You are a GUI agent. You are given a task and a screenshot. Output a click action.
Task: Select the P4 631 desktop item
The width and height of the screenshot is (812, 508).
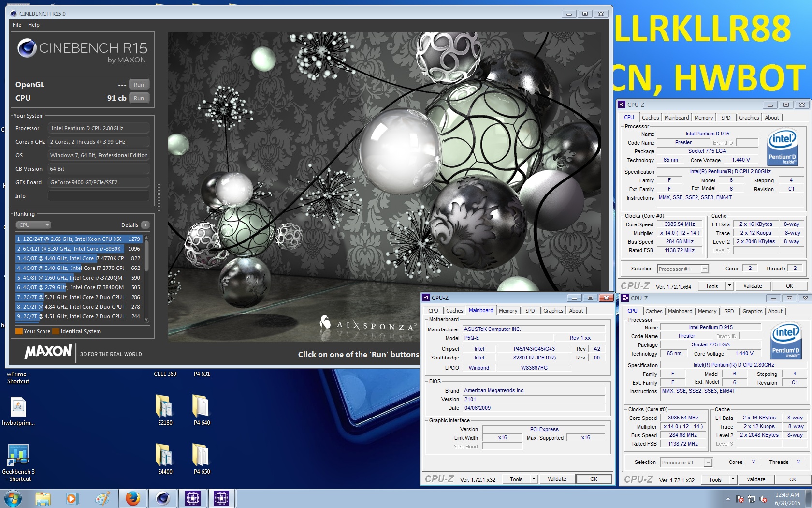(202, 374)
